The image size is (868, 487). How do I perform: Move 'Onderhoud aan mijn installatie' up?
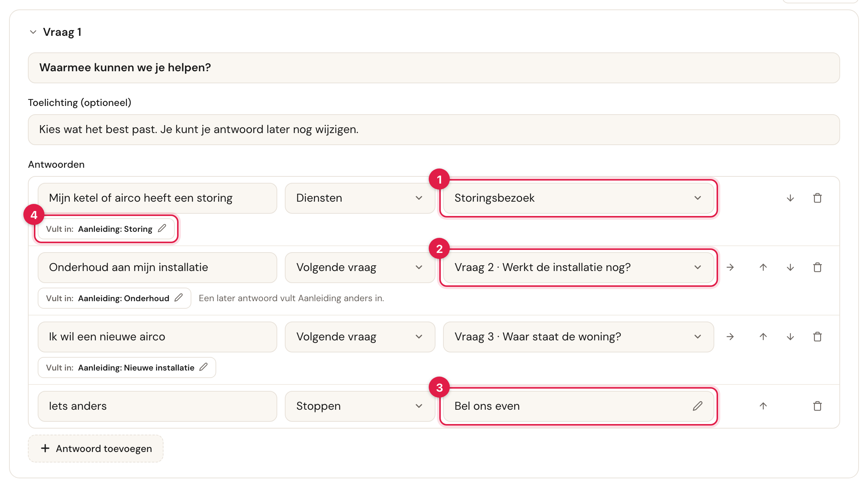pyautogui.click(x=763, y=267)
